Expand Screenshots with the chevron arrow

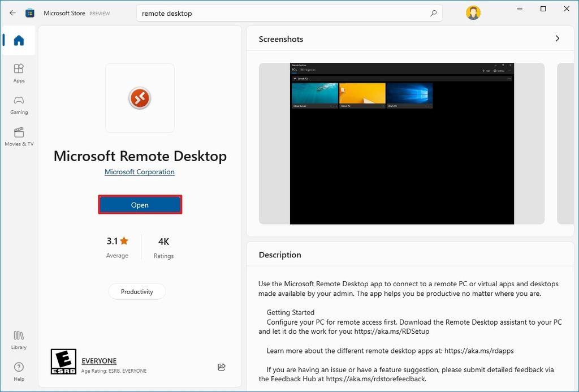pos(557,38)
